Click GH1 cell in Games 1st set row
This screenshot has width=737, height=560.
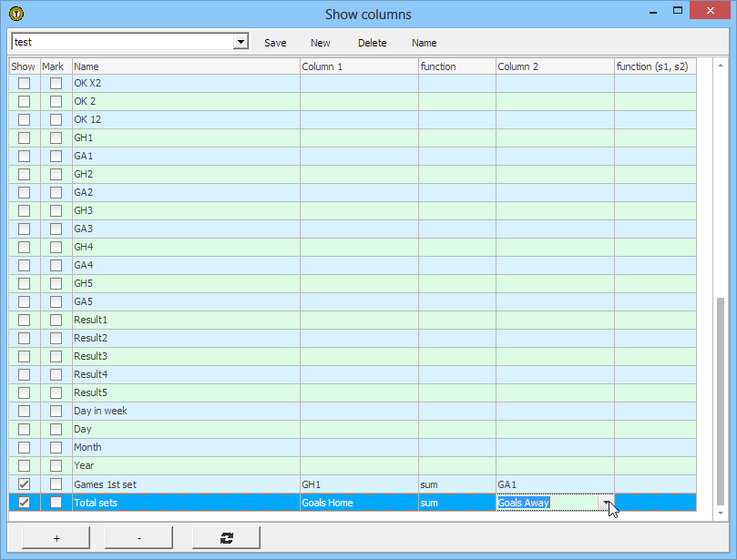[x=359, y=484]
